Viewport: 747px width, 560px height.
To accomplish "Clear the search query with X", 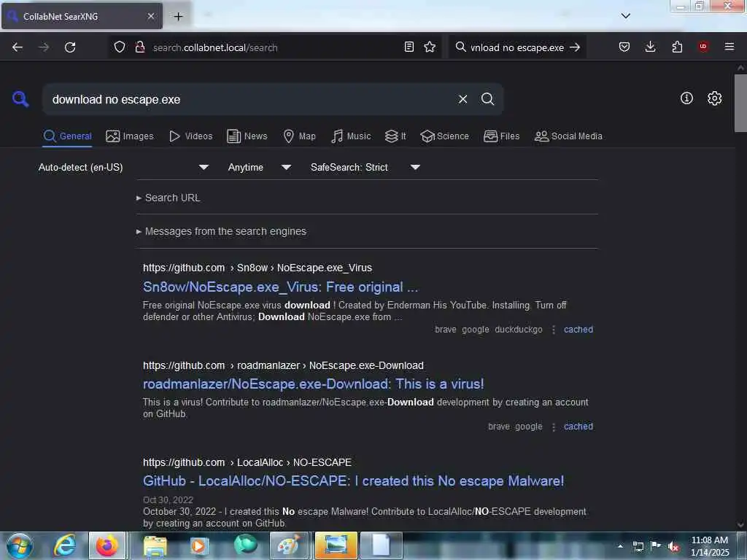I will [462, 99].
